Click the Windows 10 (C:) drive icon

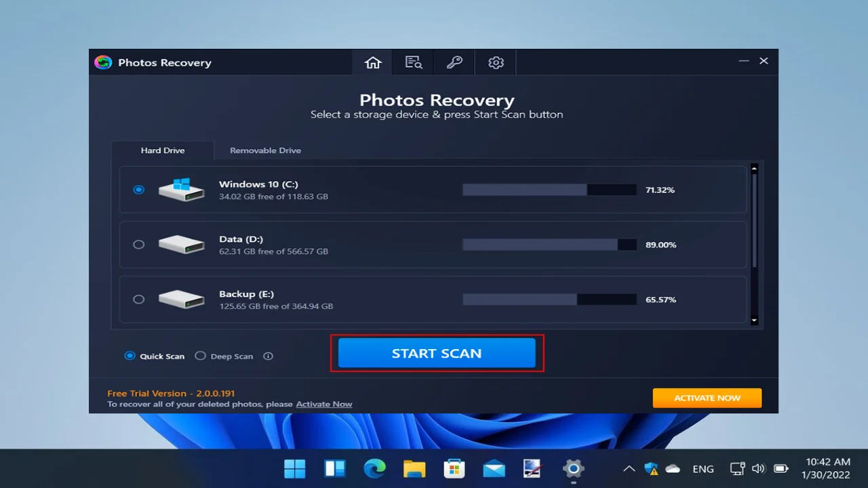tap(182, 190)
